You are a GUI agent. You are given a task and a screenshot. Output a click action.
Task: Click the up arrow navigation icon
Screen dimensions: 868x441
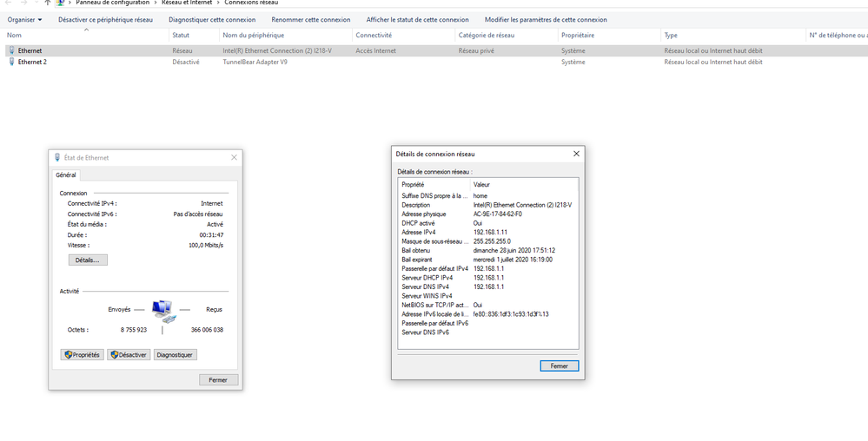48,3
